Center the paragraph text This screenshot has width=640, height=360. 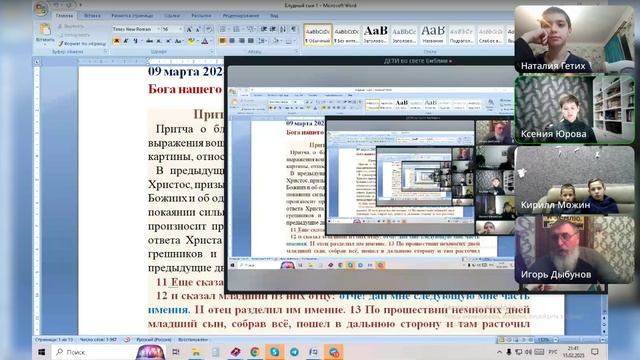pyautogui.click(x=232, y=41)
